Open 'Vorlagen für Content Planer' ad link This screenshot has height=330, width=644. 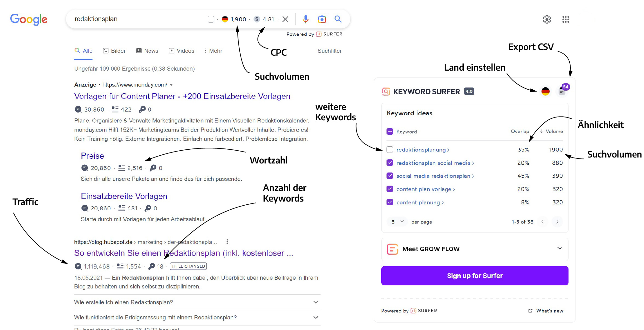pyautogui.click(x=182, y=96)
